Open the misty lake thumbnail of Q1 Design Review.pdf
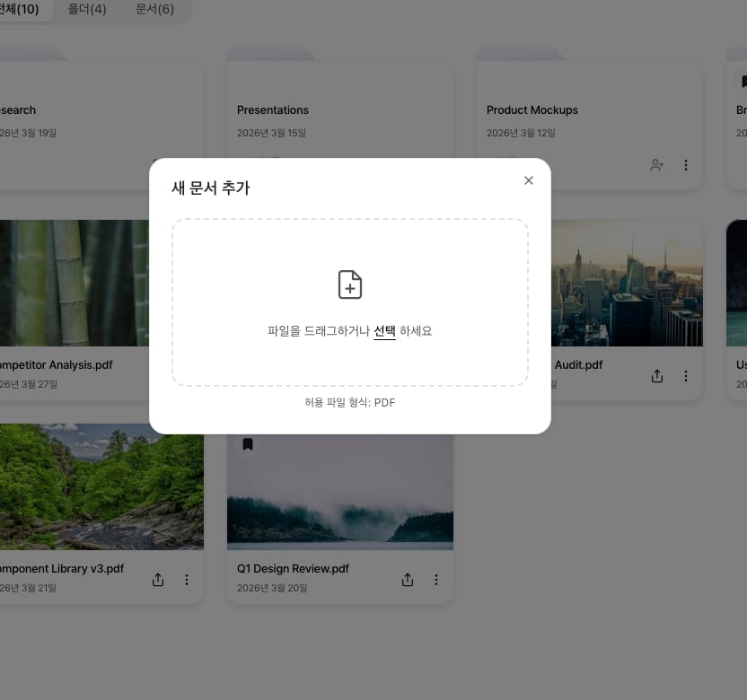 [x=340, y=493]
